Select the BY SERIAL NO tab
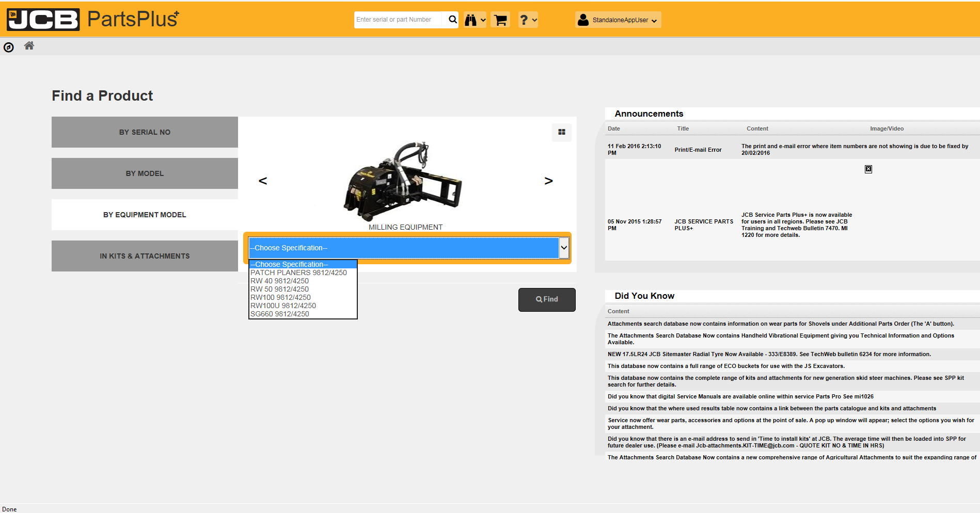 pos(145,132)
